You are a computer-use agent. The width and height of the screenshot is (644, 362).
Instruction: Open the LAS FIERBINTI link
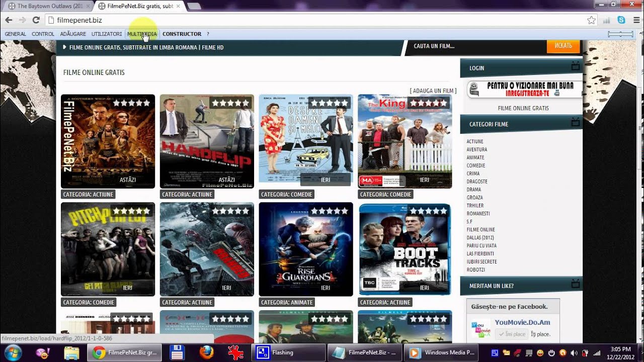point(480,254)
